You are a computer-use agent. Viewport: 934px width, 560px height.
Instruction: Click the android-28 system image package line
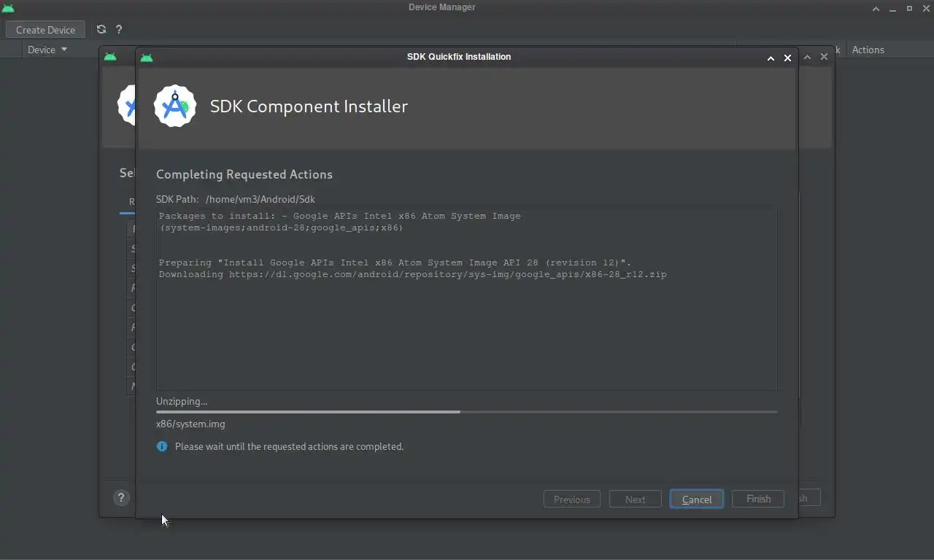281,227
